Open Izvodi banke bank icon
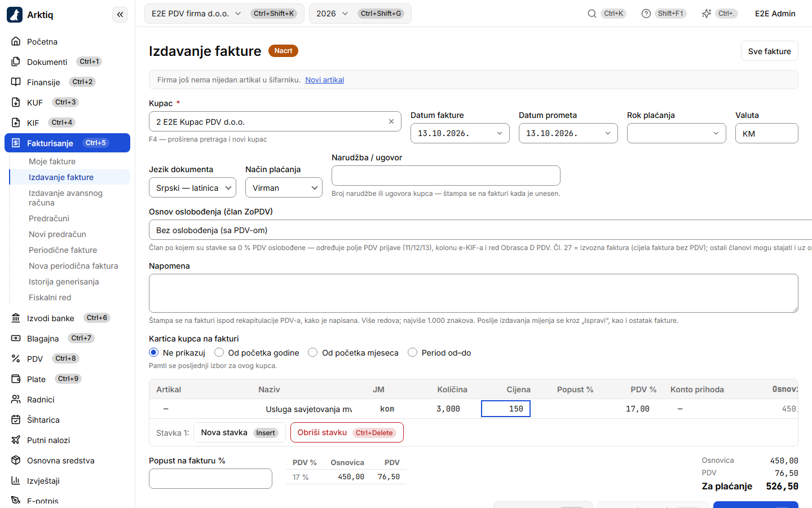 pos(16,318)
